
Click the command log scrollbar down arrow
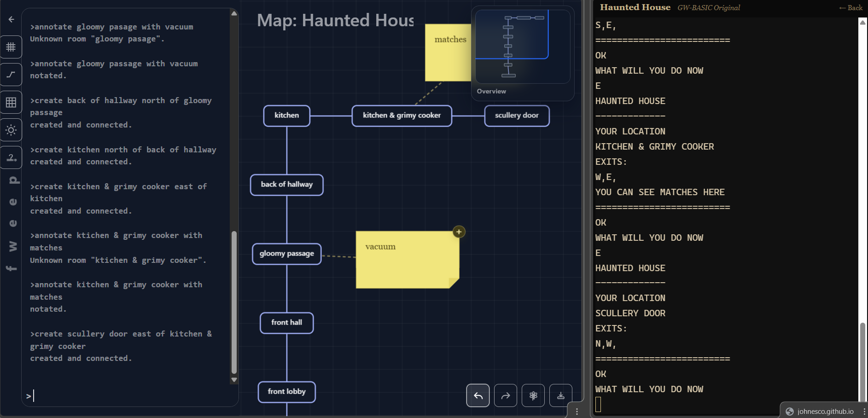pos(234,380)
